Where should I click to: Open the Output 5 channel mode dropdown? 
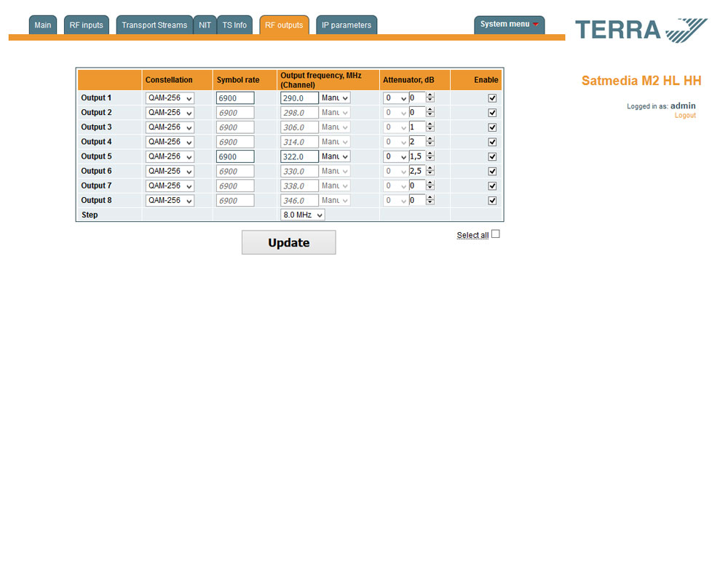point(335,156)
